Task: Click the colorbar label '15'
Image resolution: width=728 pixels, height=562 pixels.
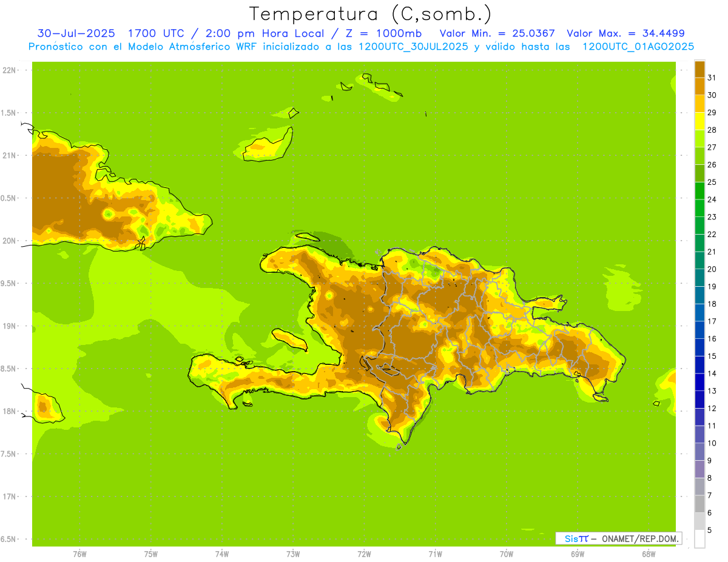Action: (712, 356)
